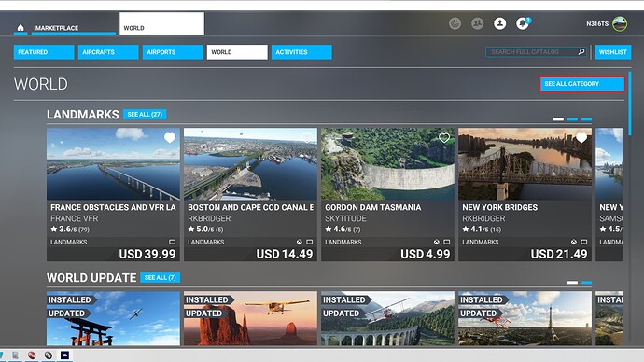Open the Gordon Dam Tasmania thumbnail image
This screenshot has width=644, height=362.
tap(387, 164)
